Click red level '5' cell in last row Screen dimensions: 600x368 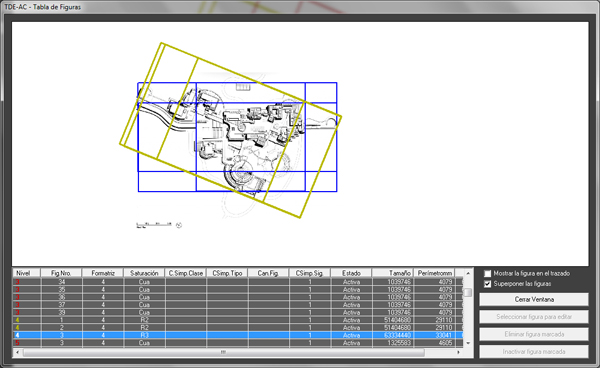(26, 343)
